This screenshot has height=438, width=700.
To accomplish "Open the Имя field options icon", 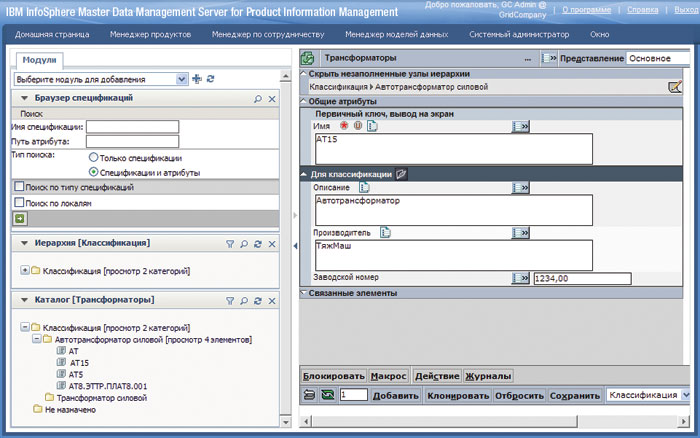I will click(x=521, y=127).
